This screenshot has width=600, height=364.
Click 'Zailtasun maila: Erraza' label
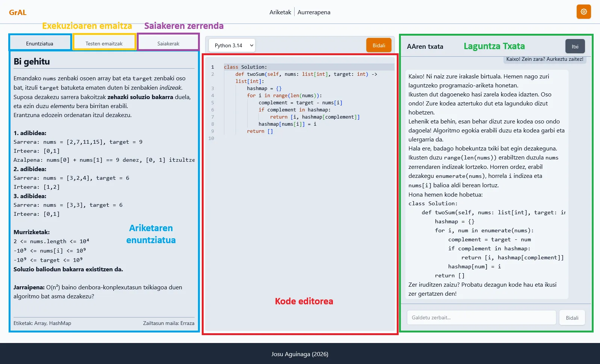169,323
